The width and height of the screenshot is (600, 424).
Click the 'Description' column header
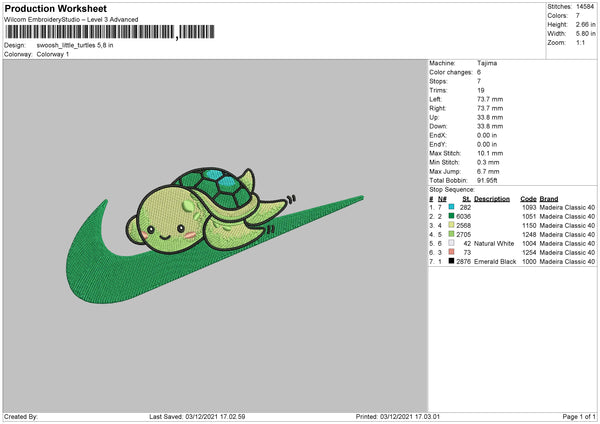point(492,199)
